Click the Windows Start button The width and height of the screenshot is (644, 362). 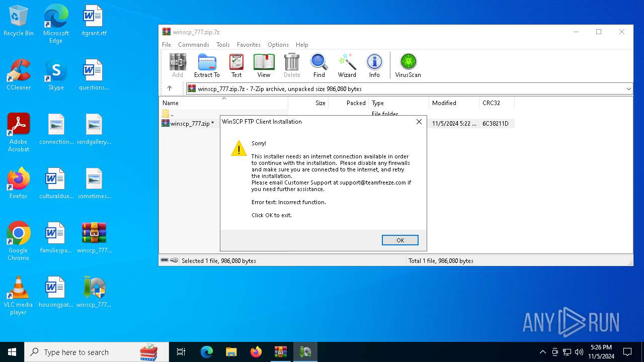click(12, 352)
